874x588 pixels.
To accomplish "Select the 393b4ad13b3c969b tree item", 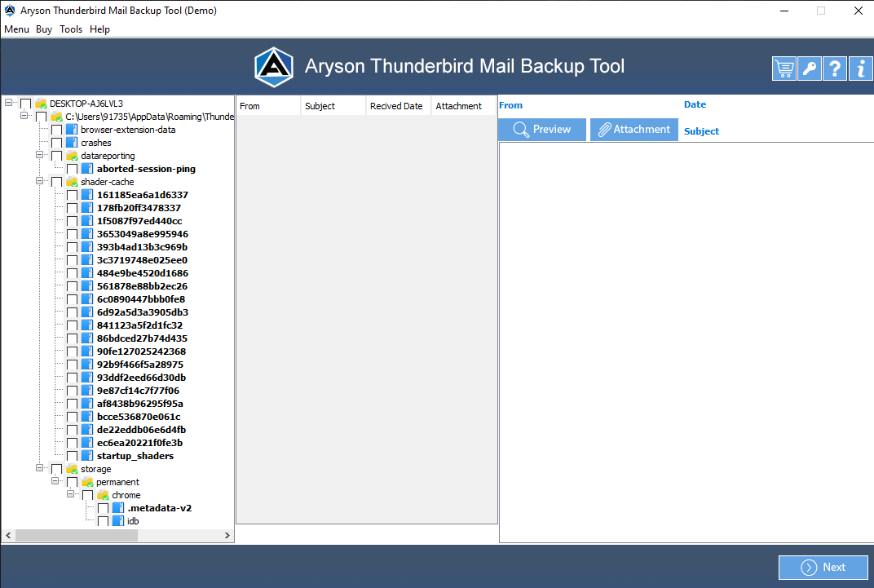I will (142, 247).
